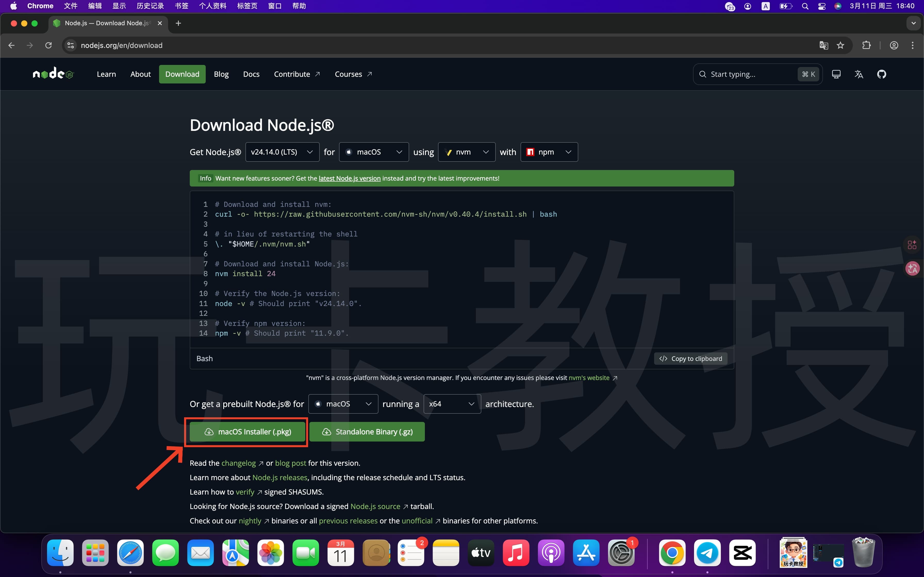Viewport: 924px width, 577px height.
Task: Toggle the website color theme
Action: [836, 74]
